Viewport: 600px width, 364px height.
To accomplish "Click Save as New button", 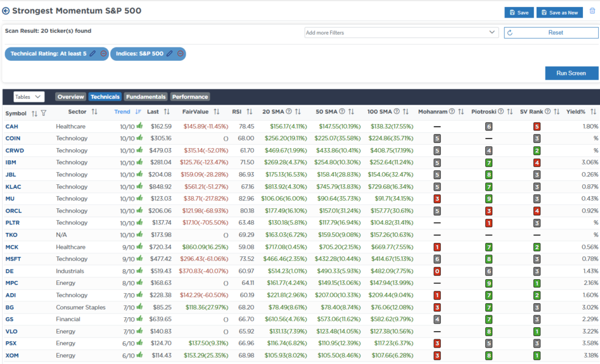I will point(560,13).
